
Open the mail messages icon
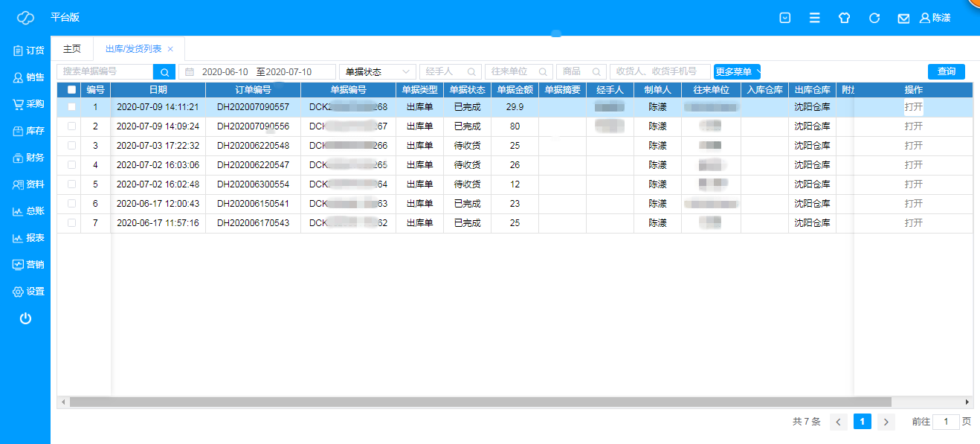(x=903, y=18)
